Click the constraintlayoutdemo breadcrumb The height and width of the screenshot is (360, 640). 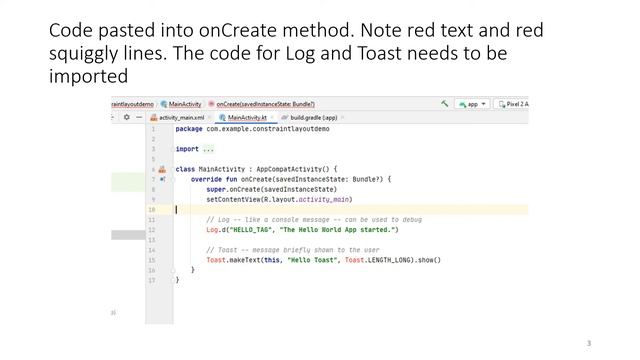point(132,104)
